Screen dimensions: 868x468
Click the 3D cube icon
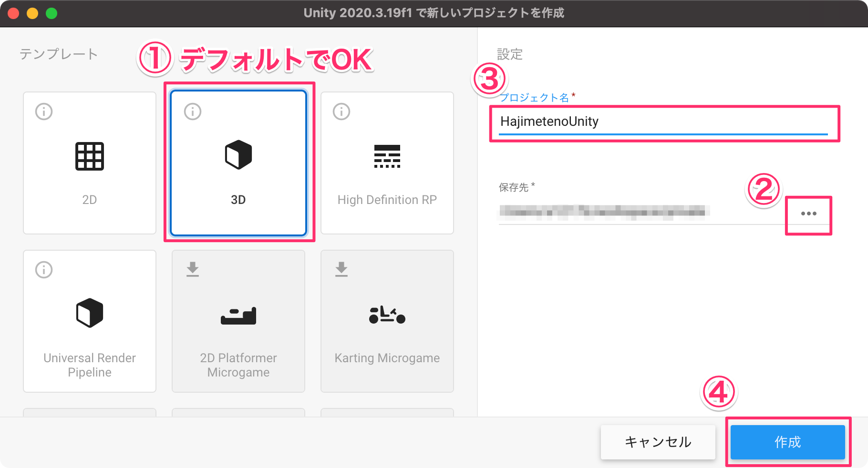(x=238, y=155)
